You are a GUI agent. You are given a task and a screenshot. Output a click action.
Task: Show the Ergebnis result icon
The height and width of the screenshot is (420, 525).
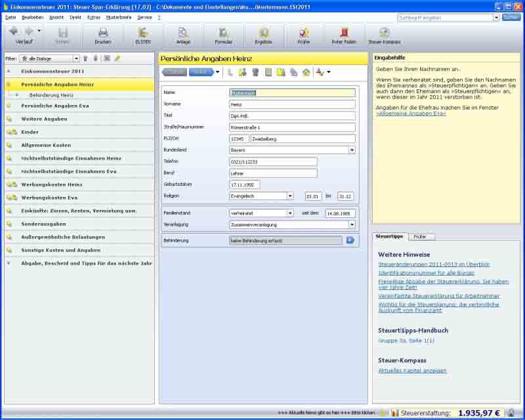[264, 33]
